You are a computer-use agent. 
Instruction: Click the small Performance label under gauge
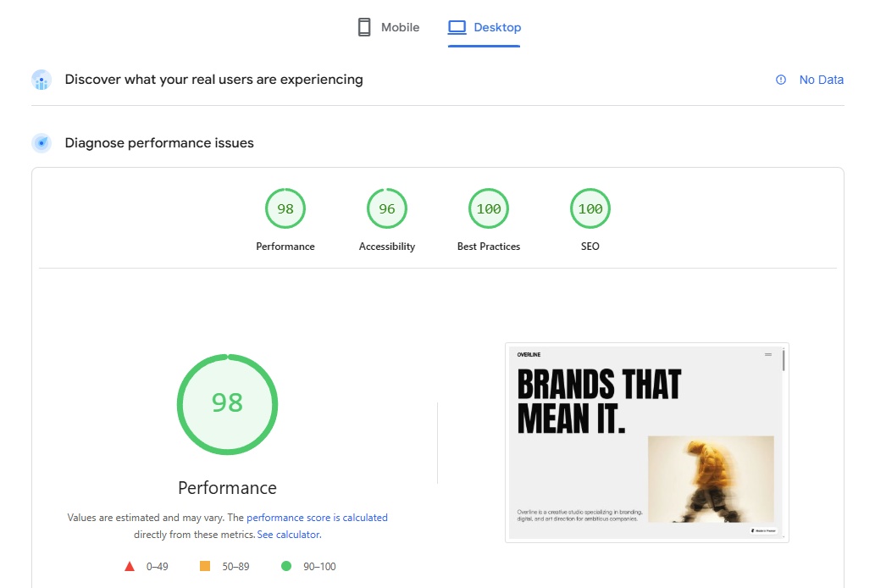pos(285,247)
